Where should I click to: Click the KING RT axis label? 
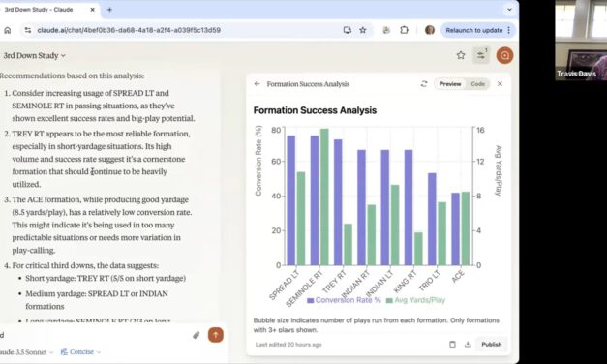point(406,282)
